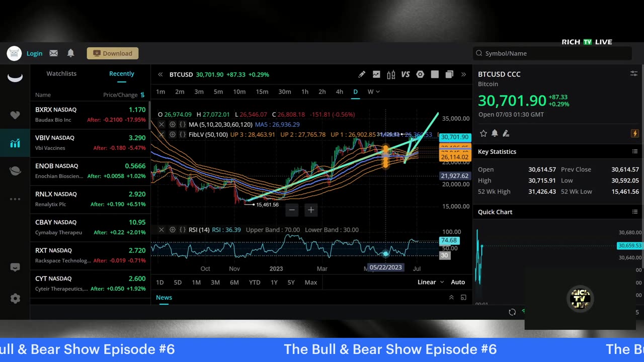Expand the News panel upward chevrons
Image resolution: width=644 pixels, height=362 pixels.
(451, 298)
